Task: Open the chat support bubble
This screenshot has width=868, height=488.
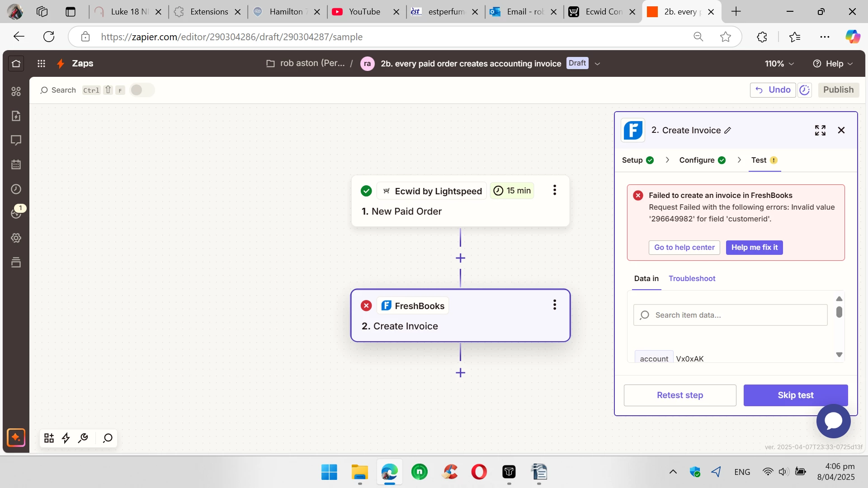Action: click(x=833, y=421)
